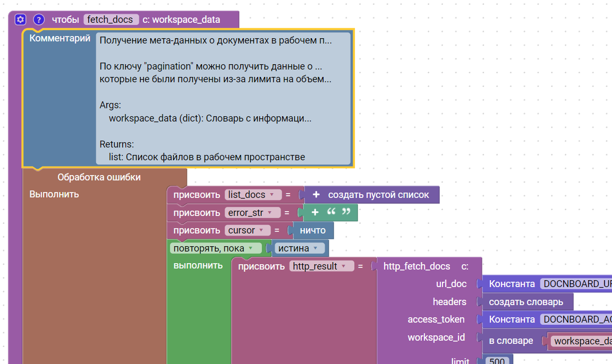Select the 'ничто' null block
This screenshot has width=612, height=364.
coord(314,230)
